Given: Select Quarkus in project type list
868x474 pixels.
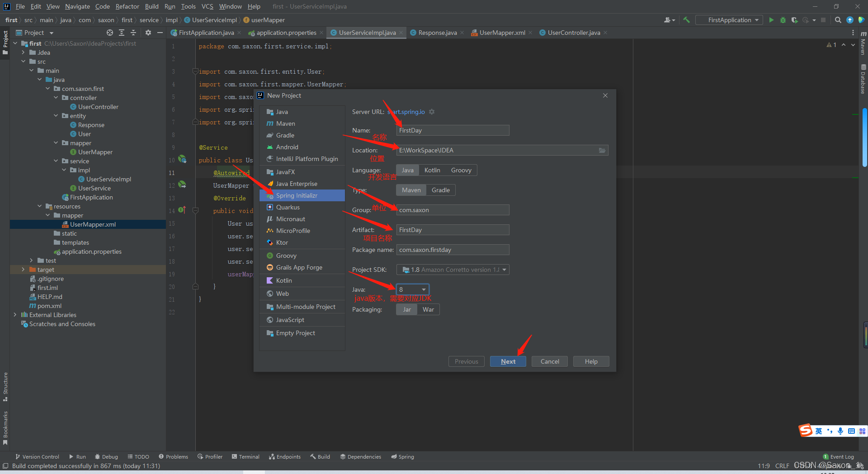Looking at the screenshot, I should pyautogui.click(x=302, y=207).
